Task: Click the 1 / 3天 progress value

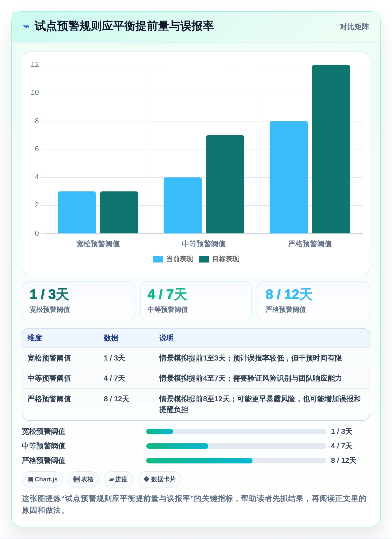Action: click(x=342, y=432)
